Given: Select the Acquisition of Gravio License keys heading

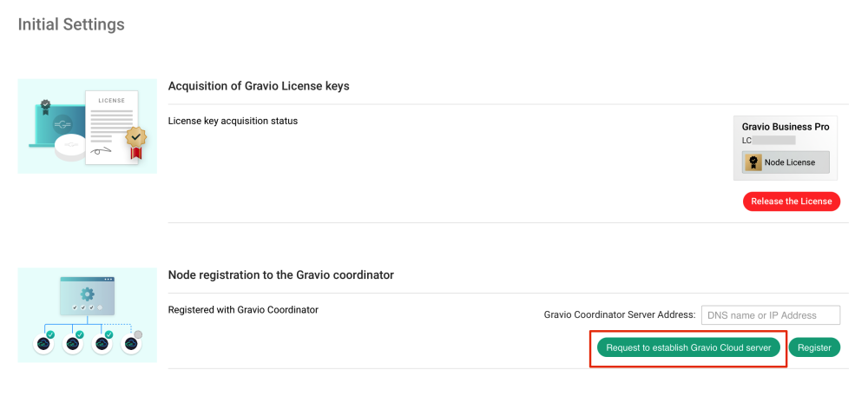Looking at the screenshot, I should point(259,86).
